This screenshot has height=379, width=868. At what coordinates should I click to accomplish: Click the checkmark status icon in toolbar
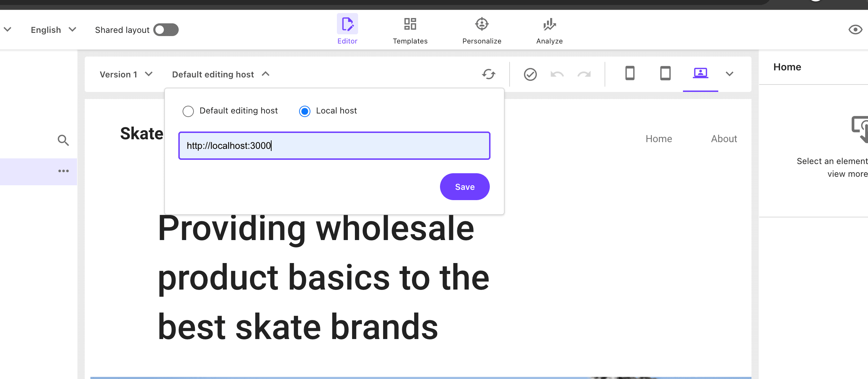click(530, 74)
